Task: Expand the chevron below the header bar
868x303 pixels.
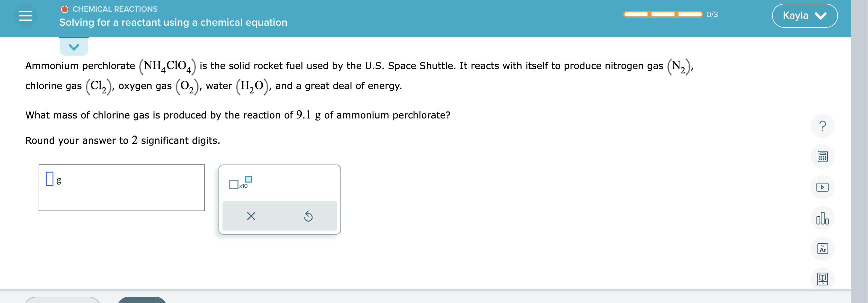Action: coord(74,47)
